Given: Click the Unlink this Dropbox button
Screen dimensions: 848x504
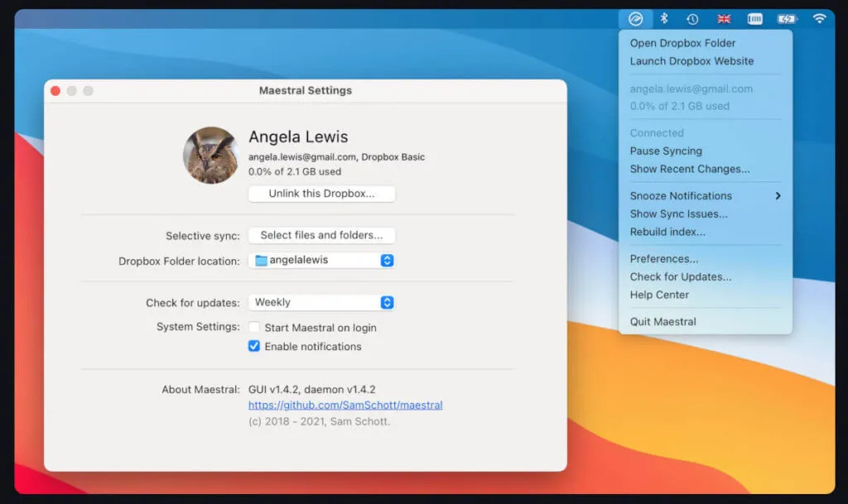Looking at the screenshot, I should click(x=321, y=194).
